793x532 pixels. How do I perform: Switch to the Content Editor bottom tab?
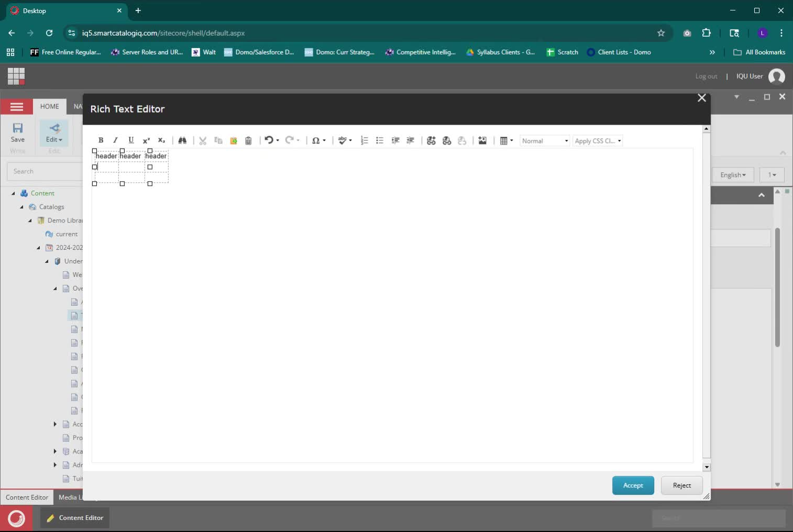(x=27, y=497)
